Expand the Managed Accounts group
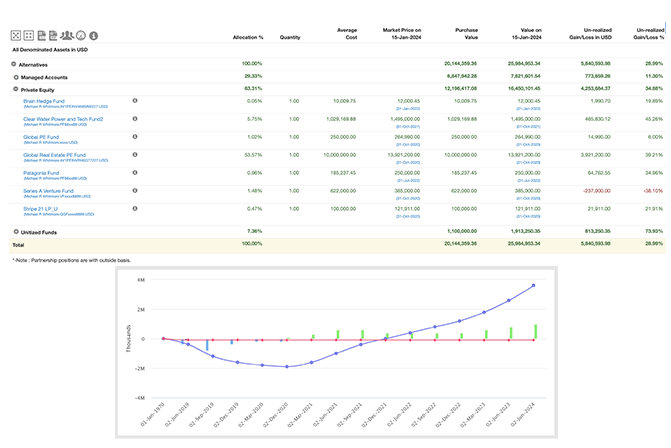This screenshot has height=448, width=671. 14,76
